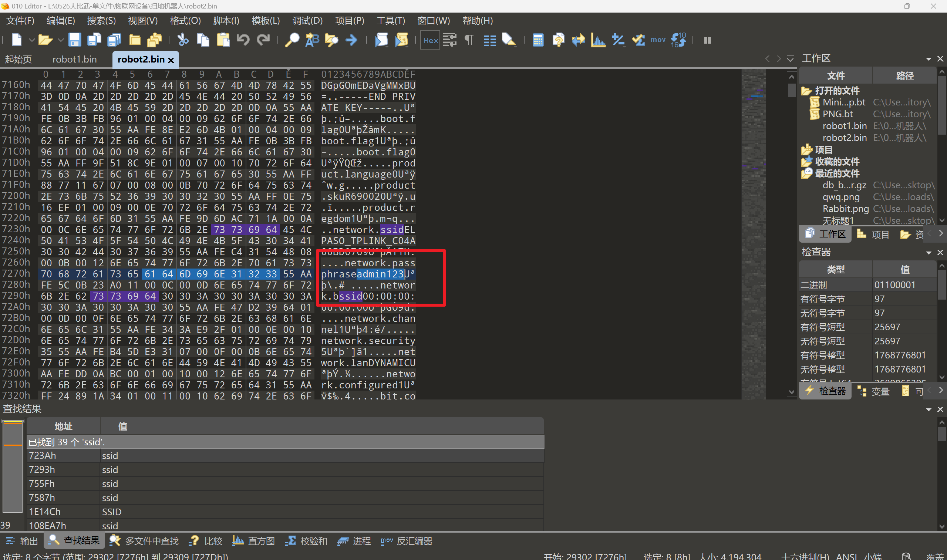Click the 地址 column header

(63, 426)
